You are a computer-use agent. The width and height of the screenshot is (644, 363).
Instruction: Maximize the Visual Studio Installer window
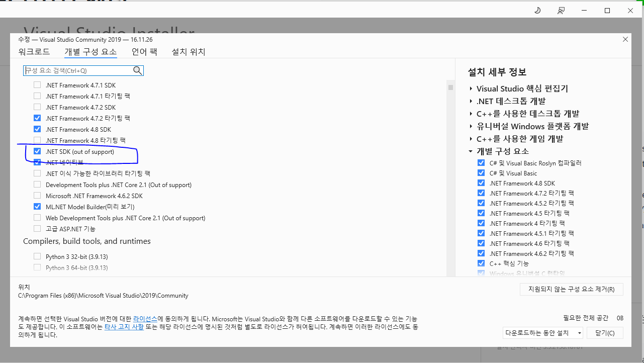(x=607, y=11)
